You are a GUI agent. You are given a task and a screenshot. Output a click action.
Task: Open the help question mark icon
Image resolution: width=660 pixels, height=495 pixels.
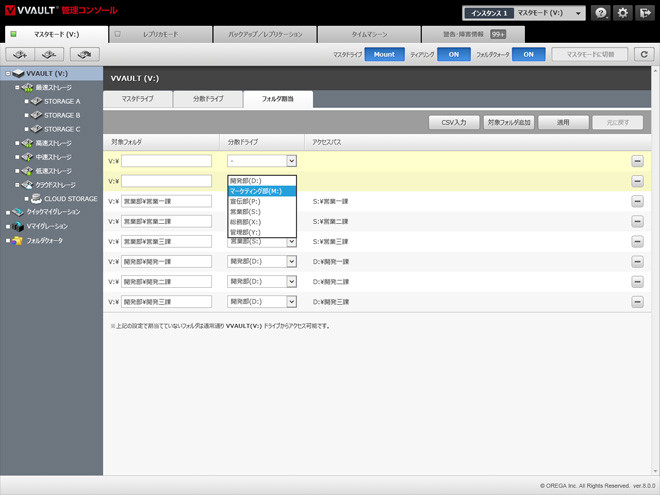(601, 13)
